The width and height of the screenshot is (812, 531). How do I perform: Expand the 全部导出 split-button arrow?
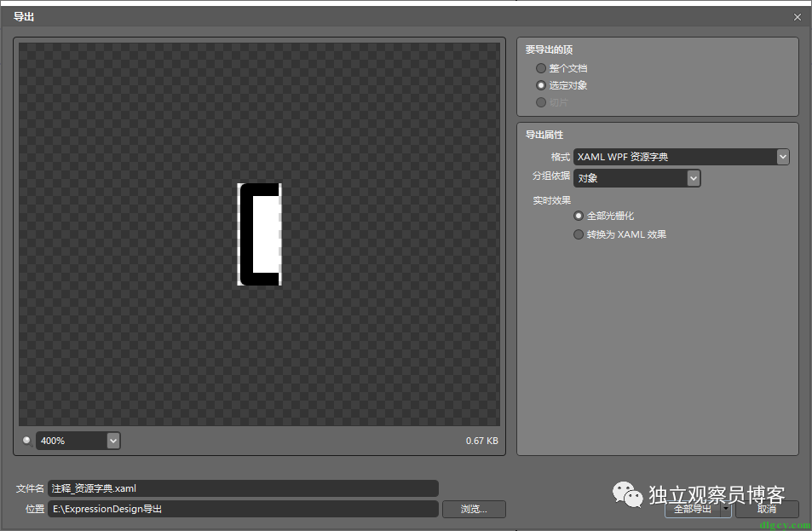726,509
